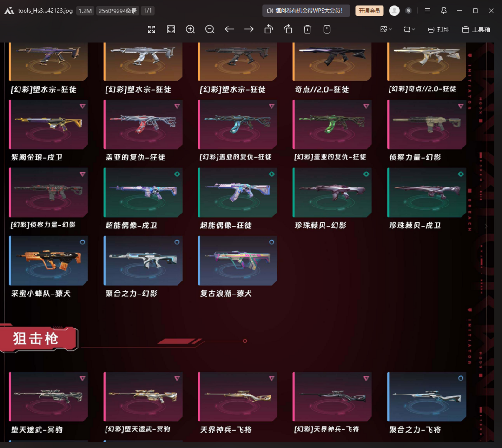Click the 珍珠棘贝-戍卫 label
The image size is (502, 448).
pos(415,226)
